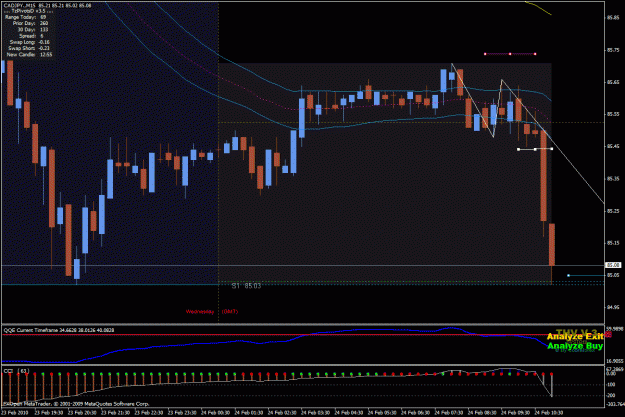This screenshot has width=625, height=417.
Task: Click the 'Prior Day:' info label
Action: (25, 24)
